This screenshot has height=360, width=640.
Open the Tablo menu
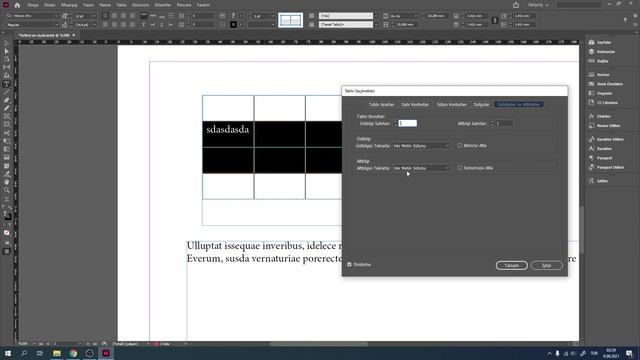pos(122,5)
